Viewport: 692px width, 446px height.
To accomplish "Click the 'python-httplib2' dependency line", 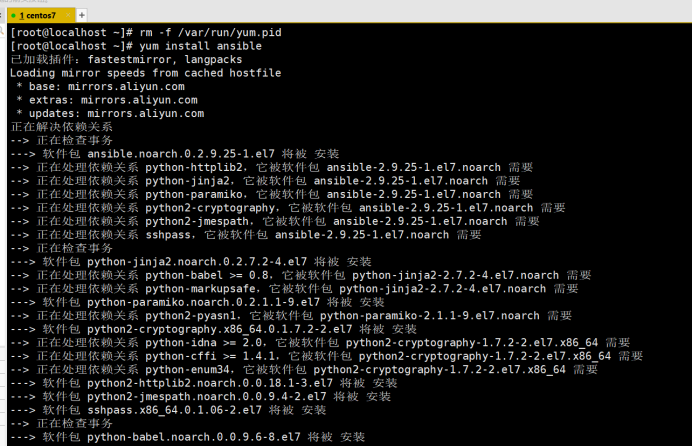I will [271, 168].
